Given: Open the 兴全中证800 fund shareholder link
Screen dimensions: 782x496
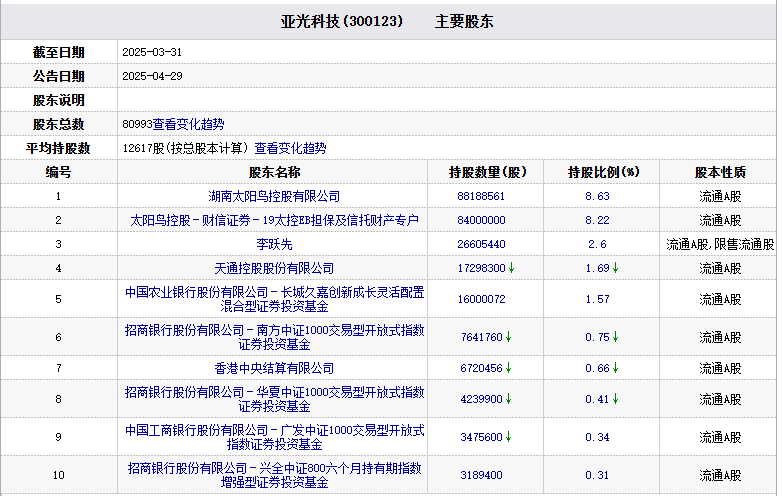Looking at the screenshot, I should [x=274, y=475].
